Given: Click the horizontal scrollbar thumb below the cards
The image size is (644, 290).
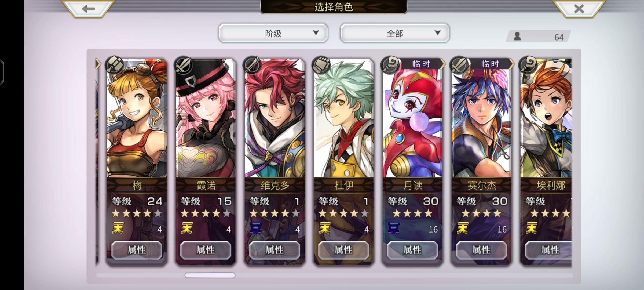Looking at the screenshot, I should click(210, 275).
